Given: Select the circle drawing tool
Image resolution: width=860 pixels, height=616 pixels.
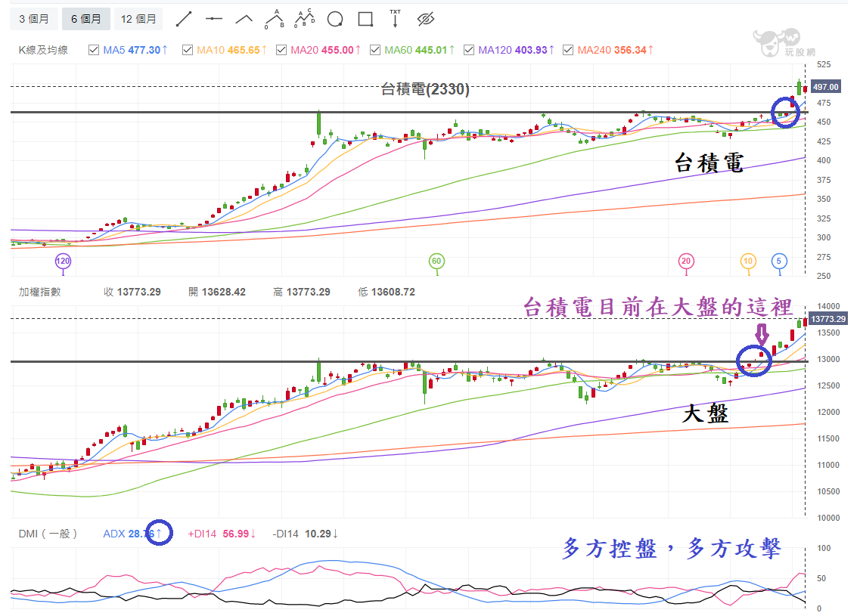Looking at the screenshot, I should click(x=335, y=19).
